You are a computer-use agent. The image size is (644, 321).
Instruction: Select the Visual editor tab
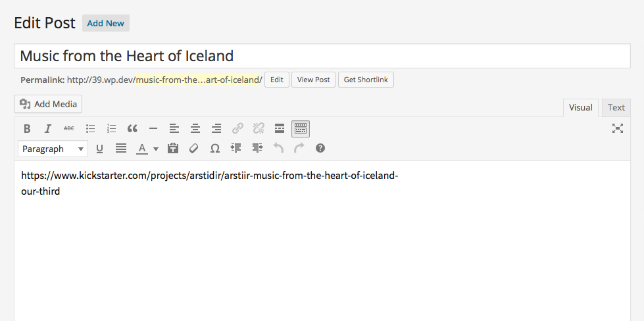[580, 107]
